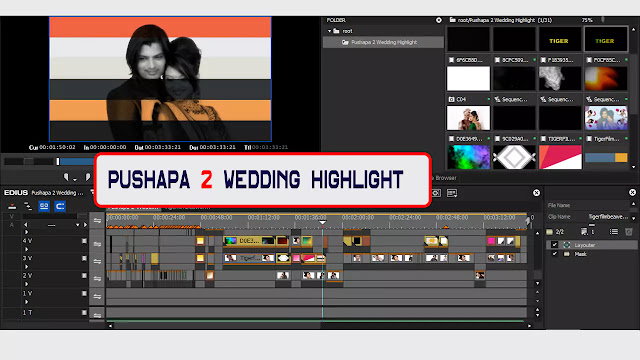Click the preview position slider handle
The width and height of the screenshot is (640, 360).
[58, 162]
